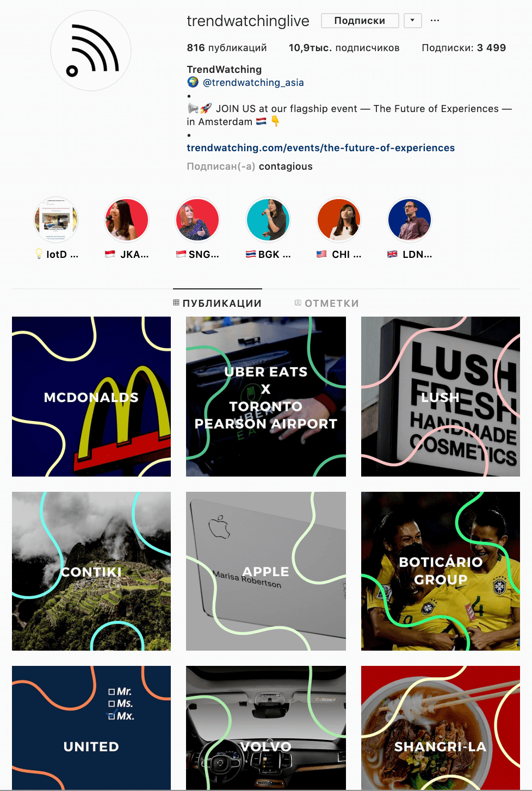Image resolution: width=532 pixels, height=791 pixels.
Task: Open the Lush post thumbnail
Action: click(x=441, y=397)
